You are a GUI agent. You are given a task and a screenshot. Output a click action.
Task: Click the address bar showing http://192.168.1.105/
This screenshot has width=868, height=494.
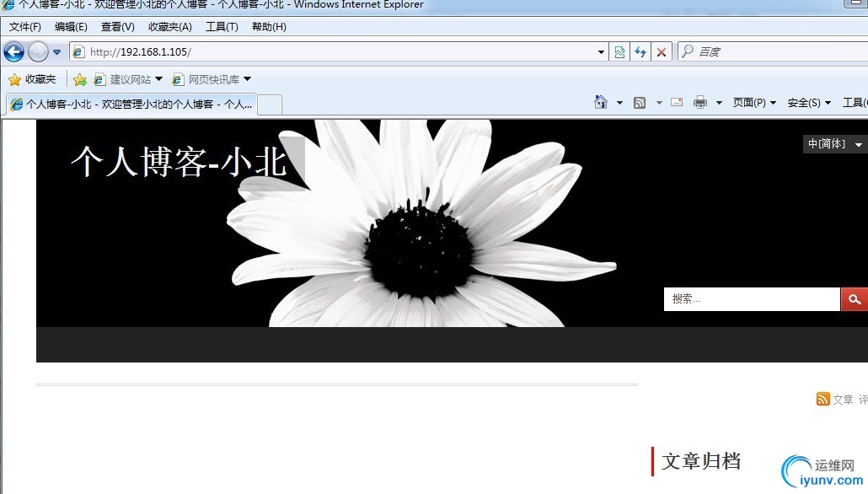[x=339, y=52]
